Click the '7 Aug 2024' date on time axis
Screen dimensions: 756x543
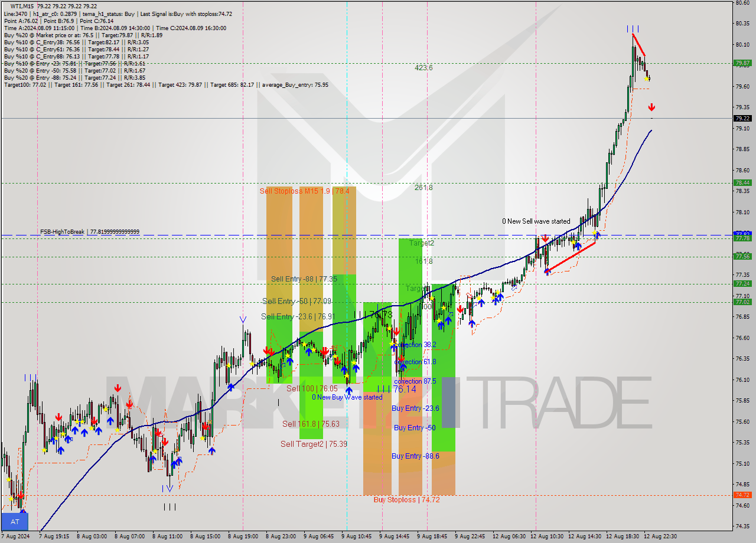point(14,537)
